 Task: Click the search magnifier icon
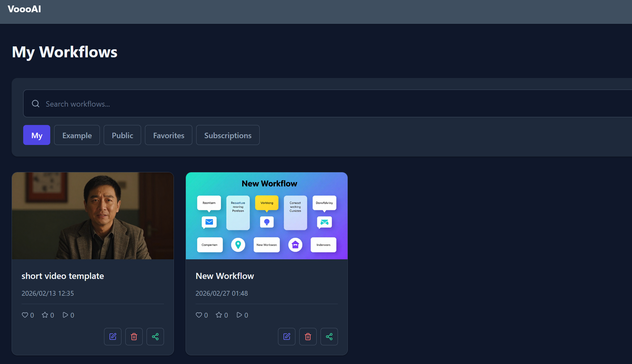[x=35, y=103]
